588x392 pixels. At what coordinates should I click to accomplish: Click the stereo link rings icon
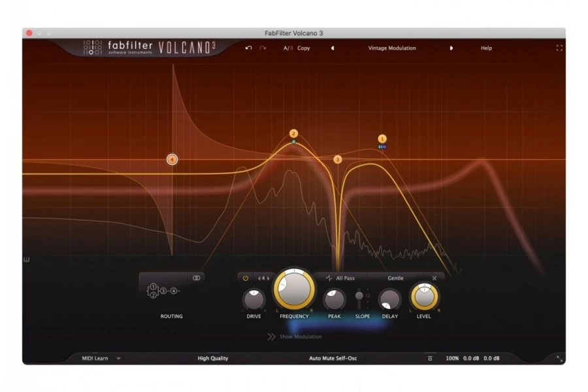tap(197, 278)
